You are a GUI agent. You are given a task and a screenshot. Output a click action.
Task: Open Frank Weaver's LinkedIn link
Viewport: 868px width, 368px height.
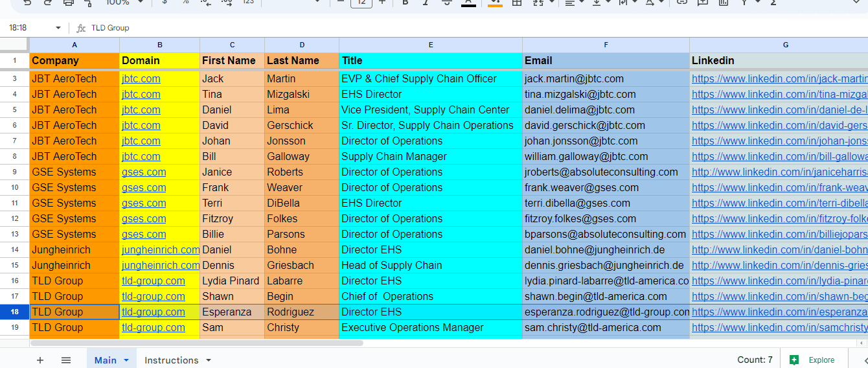[x=779, y=187]
